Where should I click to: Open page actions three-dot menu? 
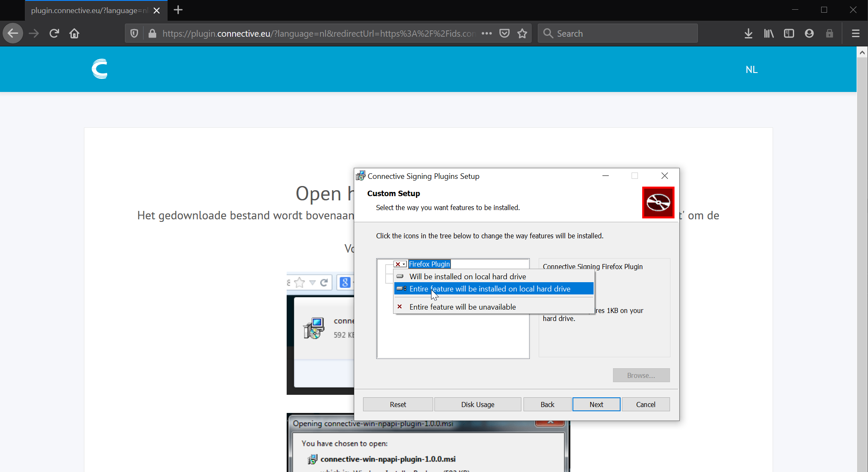pyautogui.click(x=487, y=33)
